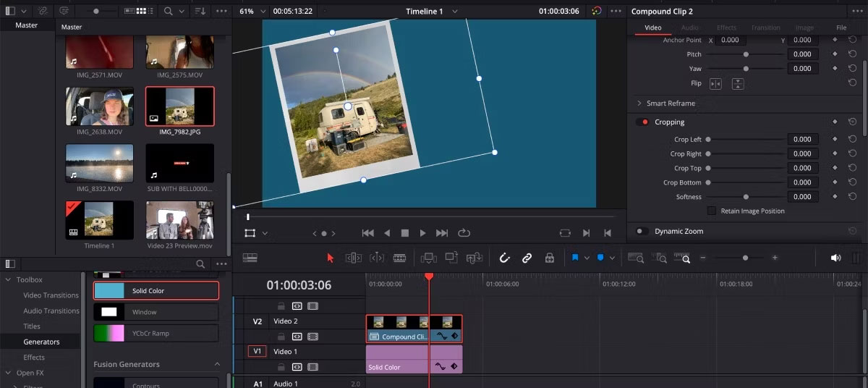
Task: Adjust media pool thumbnail size slider
Action: (x=95, y=12)
